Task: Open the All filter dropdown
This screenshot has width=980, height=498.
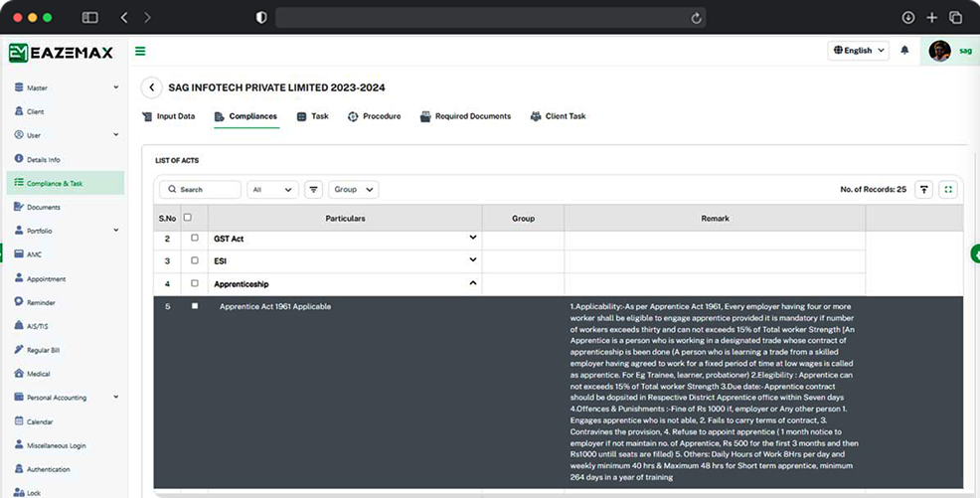Action: point(272,189)
